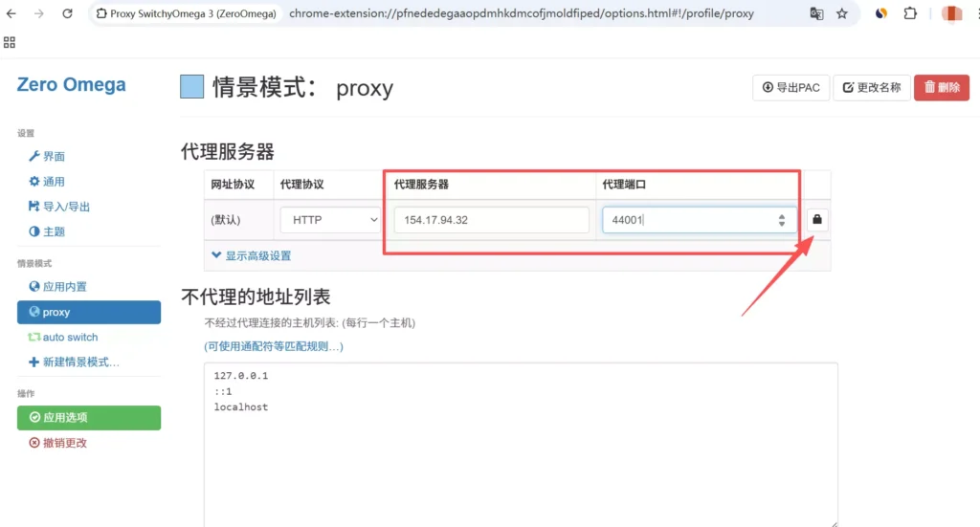The height and width of the screenshot is (527, 980).
Task: Click the bookmark star icon
Action: tap(842, 14)
